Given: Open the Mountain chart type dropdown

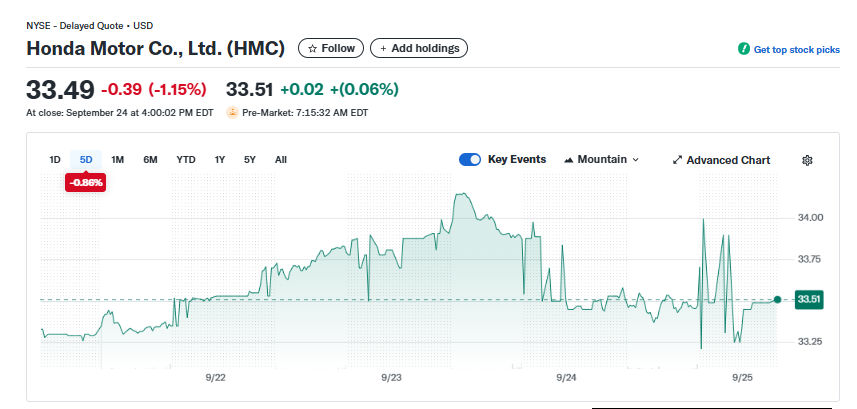Looking at the screenshot, I should [601, 160].
